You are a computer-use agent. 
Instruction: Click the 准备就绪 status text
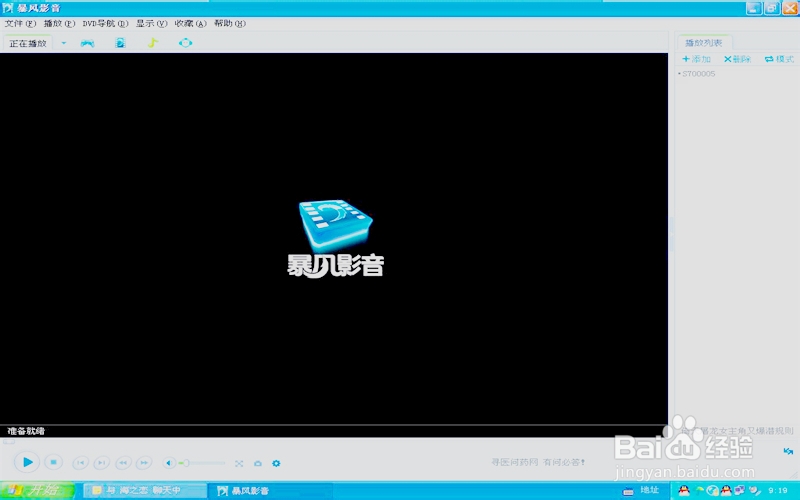[26, 431]
